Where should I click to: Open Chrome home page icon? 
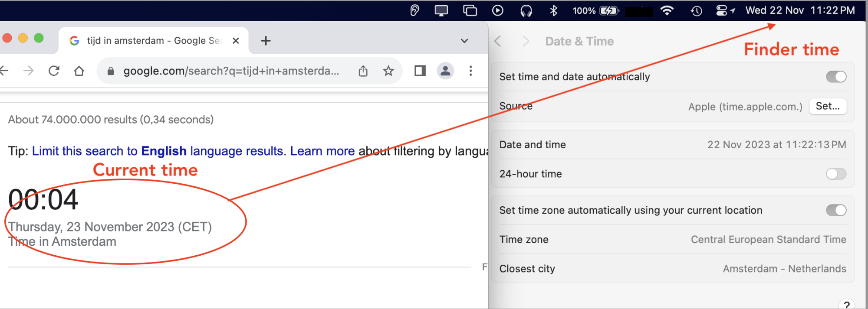click(79, 71)
